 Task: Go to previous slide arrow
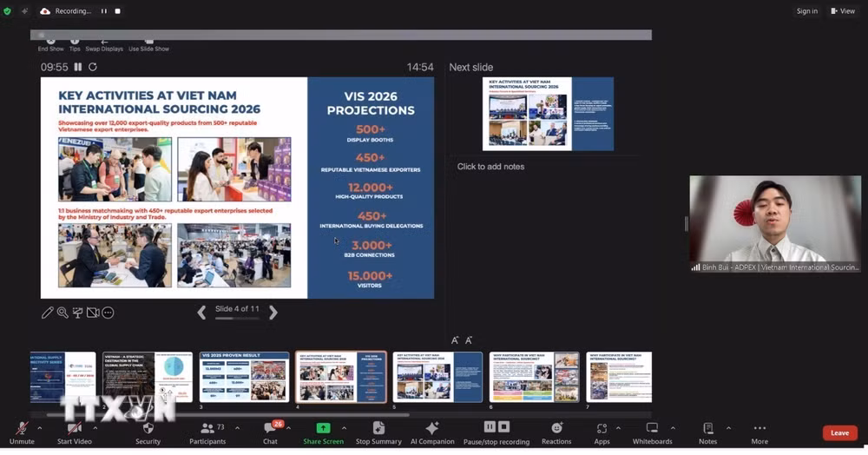(x=202, y=313)
